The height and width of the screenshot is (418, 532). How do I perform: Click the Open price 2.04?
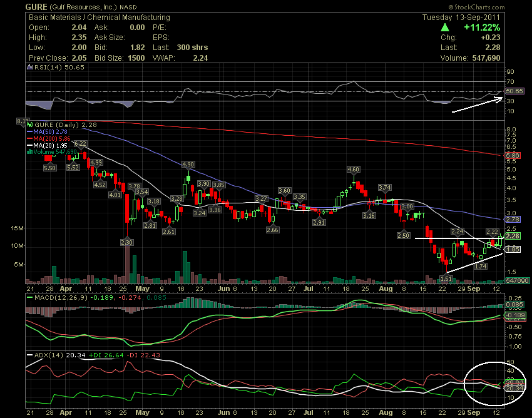click(x=79, y=28)
